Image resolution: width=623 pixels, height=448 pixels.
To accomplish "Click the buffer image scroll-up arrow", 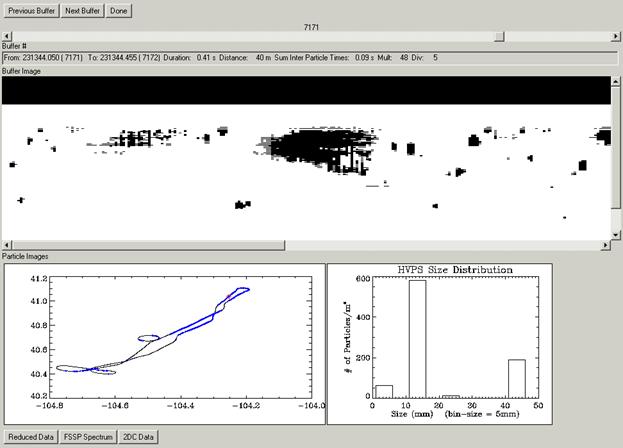I will pyautogui.click(x=615, y=81).
